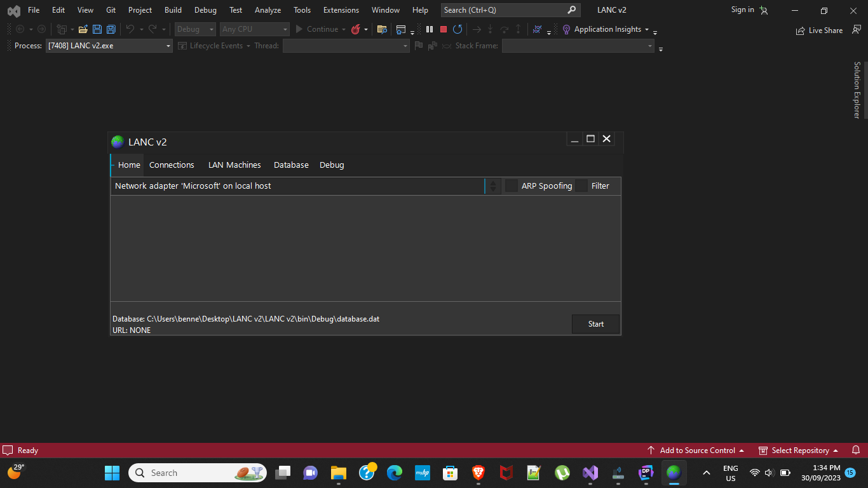Click the Stop Debugging icon
Viewport: 868px width, 488px height.
tap(443, 29)
